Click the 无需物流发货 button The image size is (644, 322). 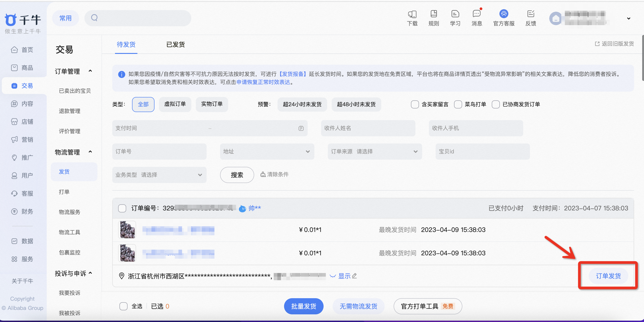[x=358, y=306]
